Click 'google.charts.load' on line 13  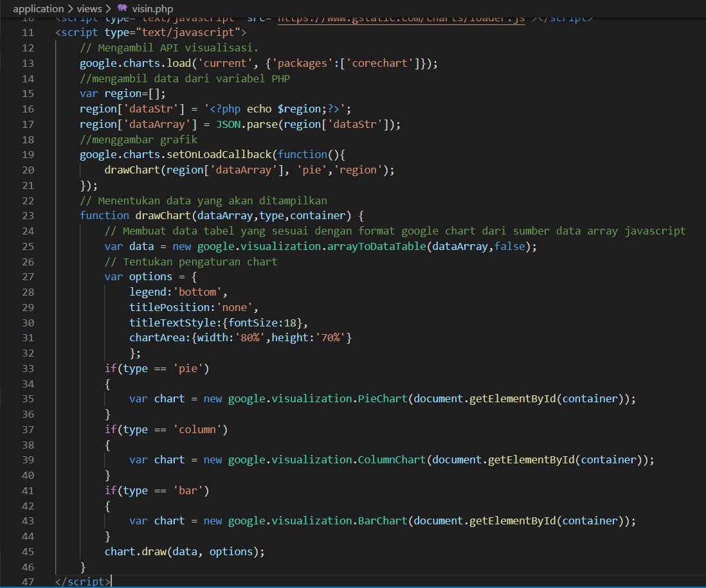[x=136, y=63]
